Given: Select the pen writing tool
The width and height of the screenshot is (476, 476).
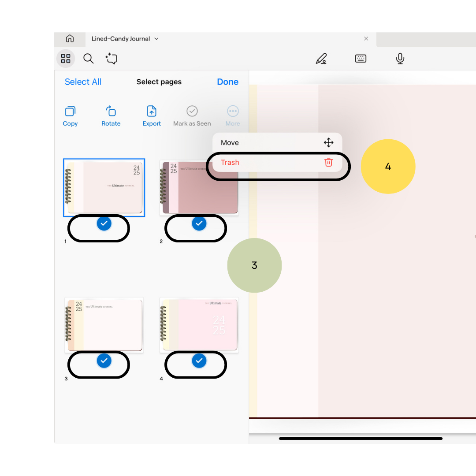Looking at the screenshot, I should point(321,59).
